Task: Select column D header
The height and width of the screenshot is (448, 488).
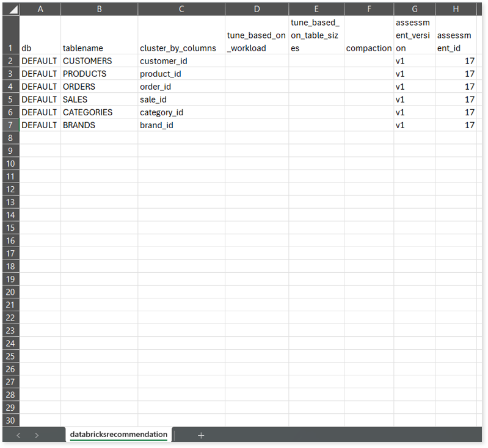Action: click(x=257, y=9)
